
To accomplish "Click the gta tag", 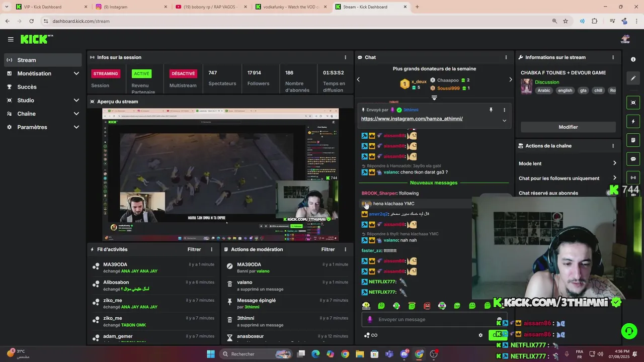I will 583,90.
